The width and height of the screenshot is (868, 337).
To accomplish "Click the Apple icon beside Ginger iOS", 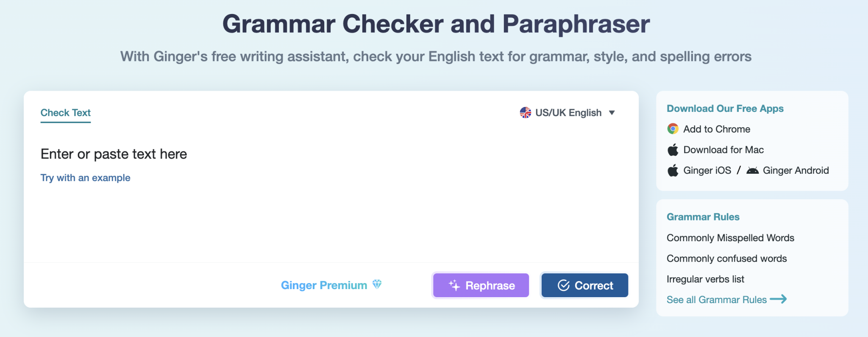I will (x=673, y=170).
